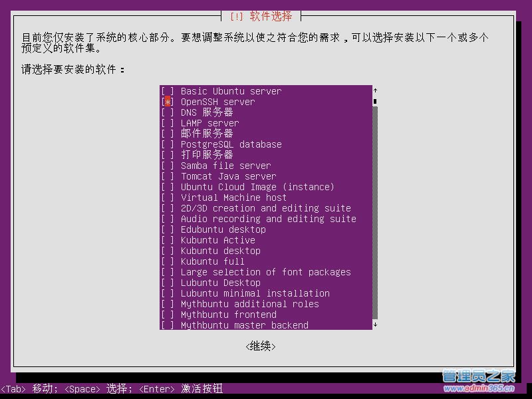532x399 pixels.
Task: Click the <Enter> 激活按钮 hint text
Action: pyautogui.click(x=181, y=388)
